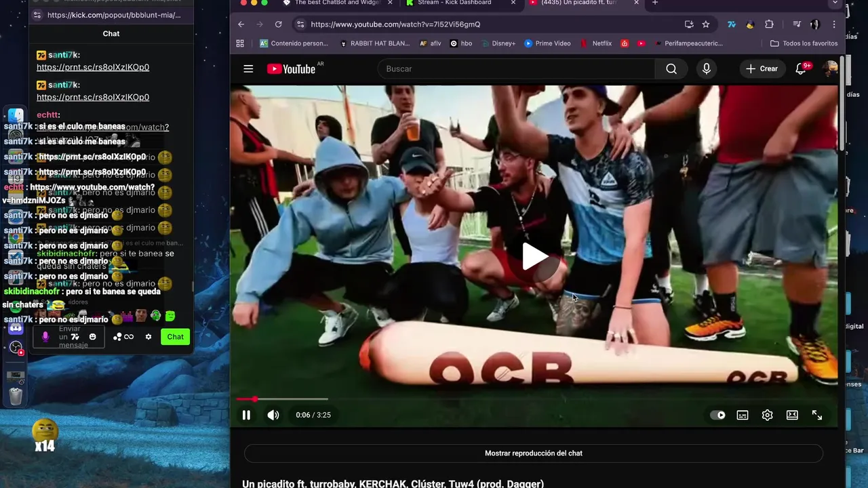Open YouTube notifications bell
Viewport: 868px width, 488px height.
click(801, 68)
